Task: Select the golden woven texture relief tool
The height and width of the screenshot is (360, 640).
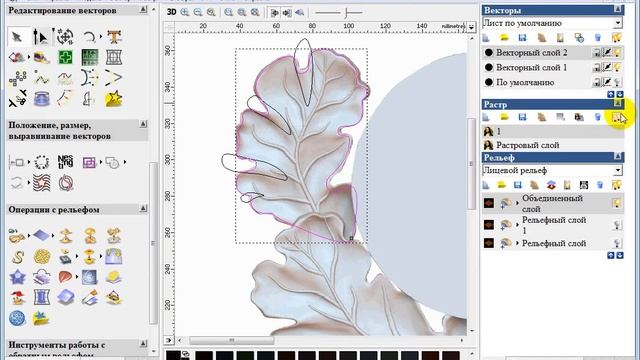Action: 42,256
